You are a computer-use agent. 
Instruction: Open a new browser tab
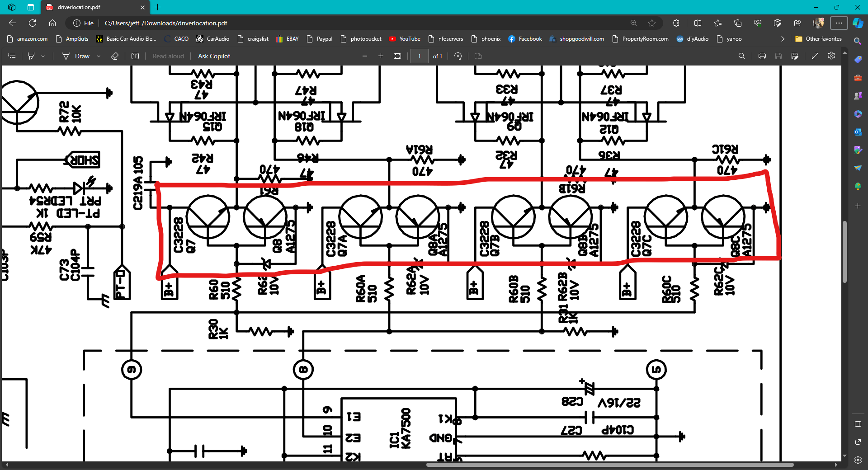(x=158, y=7)
